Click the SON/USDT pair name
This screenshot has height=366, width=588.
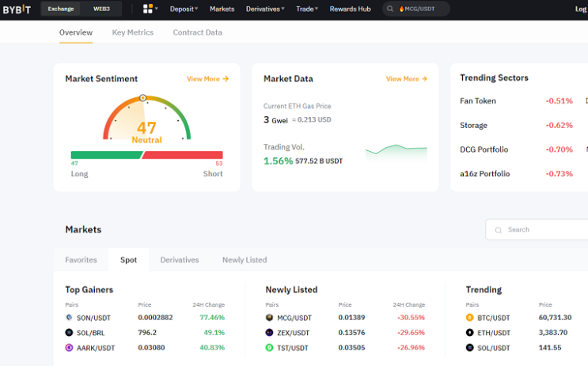click(x=93, y=318)
